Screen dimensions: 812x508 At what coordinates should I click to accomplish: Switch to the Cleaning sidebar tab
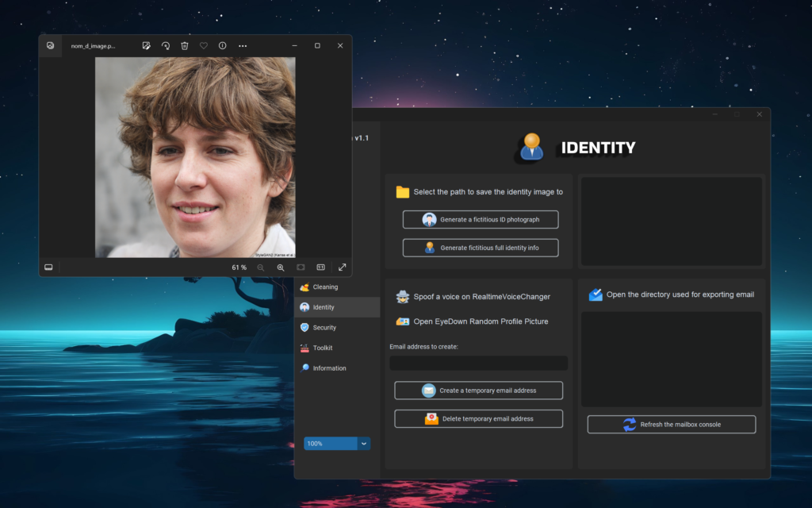325,287
